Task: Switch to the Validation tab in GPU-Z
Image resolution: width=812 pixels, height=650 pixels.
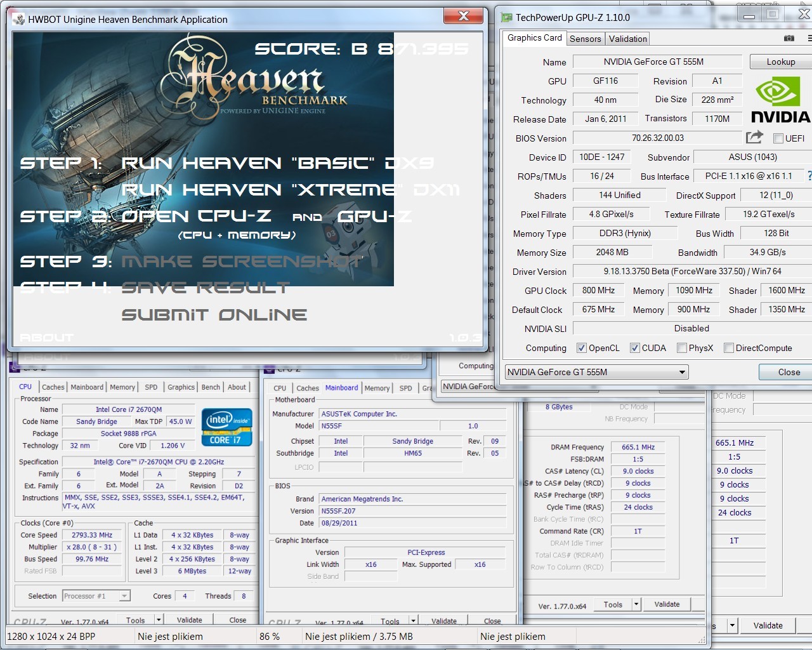Action: (628, 39)
